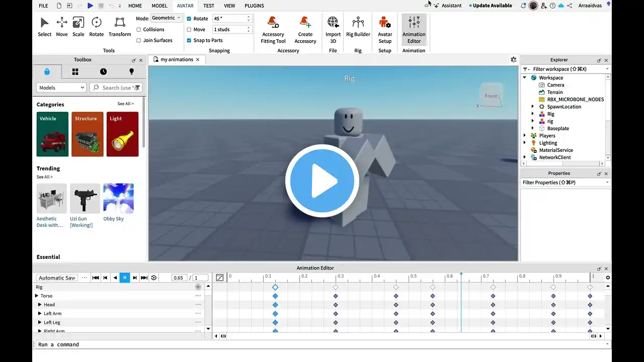The image size is (644, 362).
Task: Enable Join Surfaces checkbox
Action: point(139,40)
